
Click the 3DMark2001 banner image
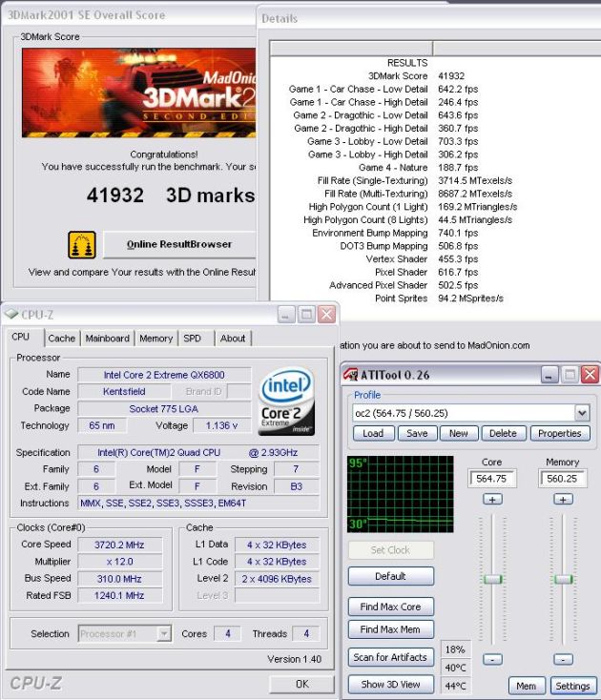click(139, 93)
